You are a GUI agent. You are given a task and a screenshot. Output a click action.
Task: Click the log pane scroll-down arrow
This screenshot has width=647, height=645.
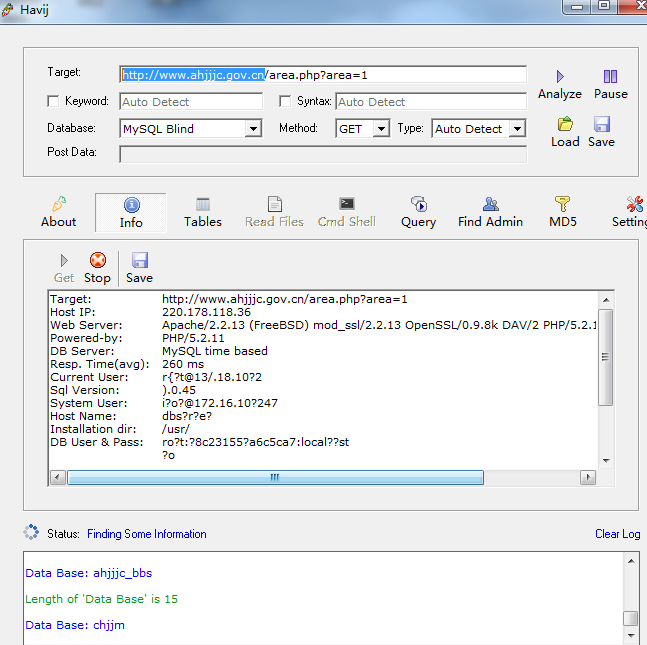coord(631,636)
